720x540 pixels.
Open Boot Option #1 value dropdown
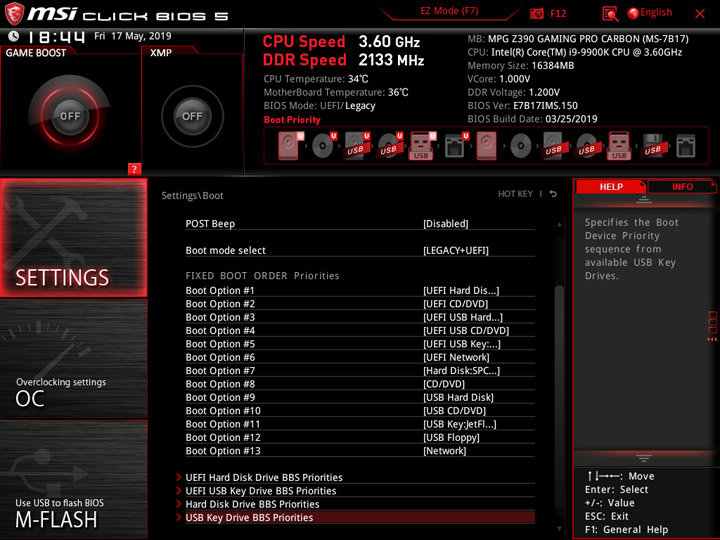[461, 290]
